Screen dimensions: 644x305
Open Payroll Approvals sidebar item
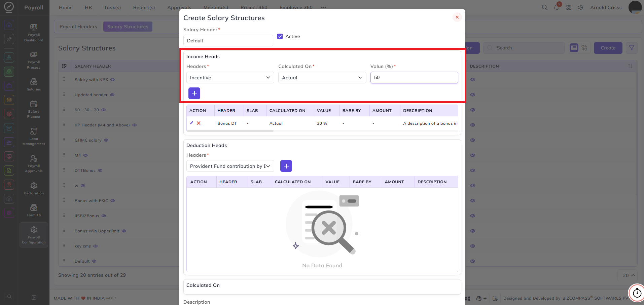(34, 164)
